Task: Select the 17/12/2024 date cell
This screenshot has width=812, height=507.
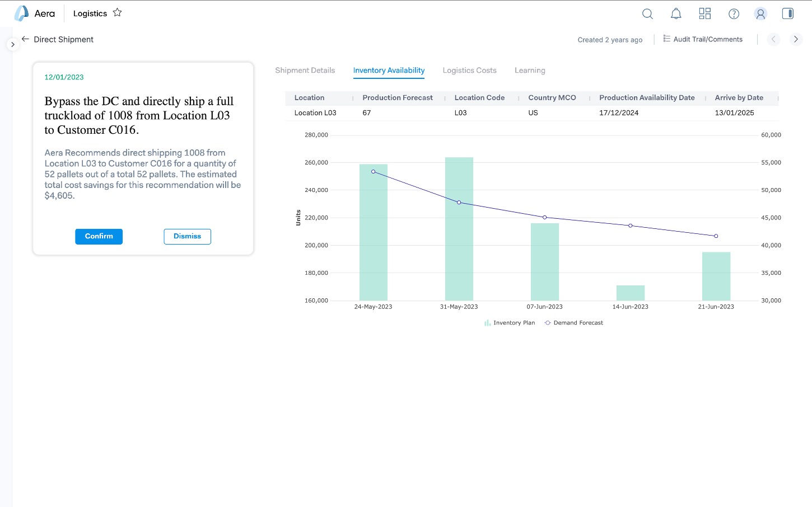Action: pyautogui.click(x=619, y=113)
